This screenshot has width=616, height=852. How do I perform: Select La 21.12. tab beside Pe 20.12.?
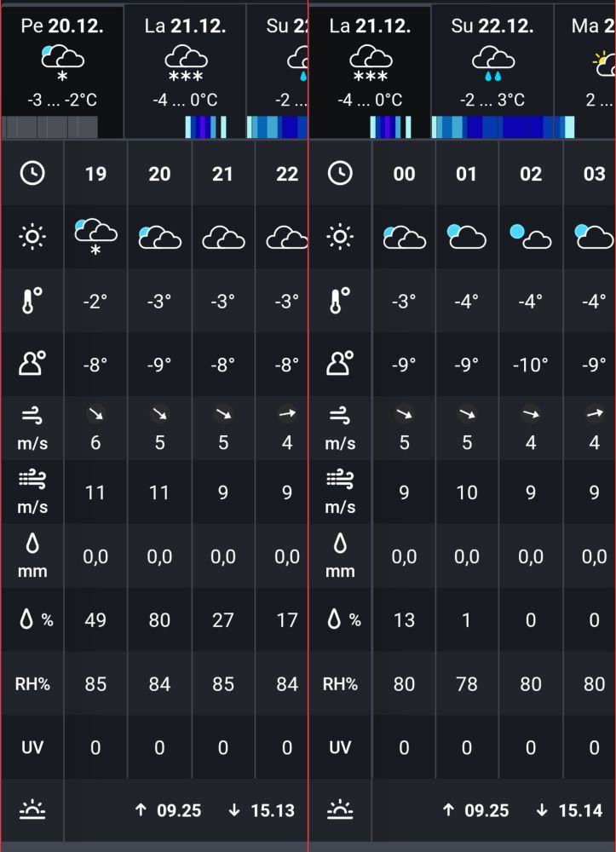point(185,72)
